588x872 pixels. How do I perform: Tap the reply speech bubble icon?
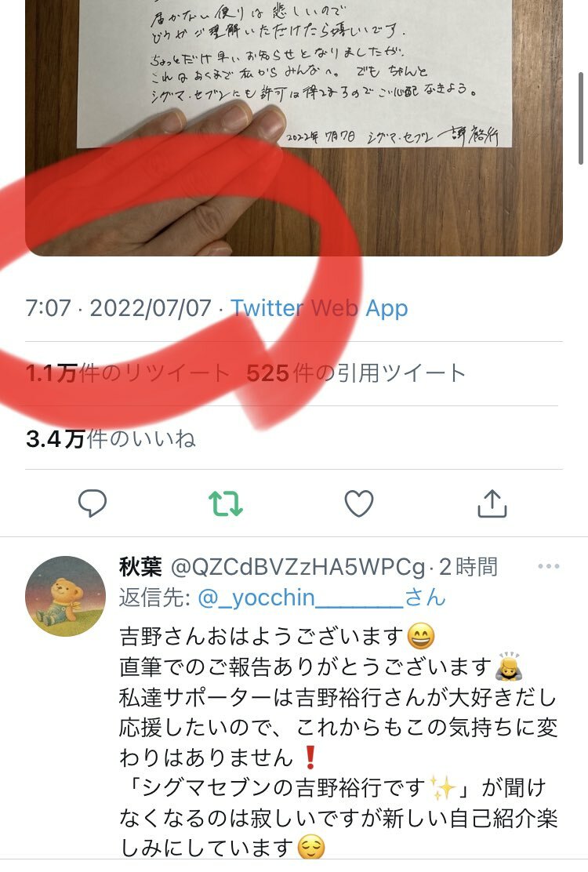[93, 503]
